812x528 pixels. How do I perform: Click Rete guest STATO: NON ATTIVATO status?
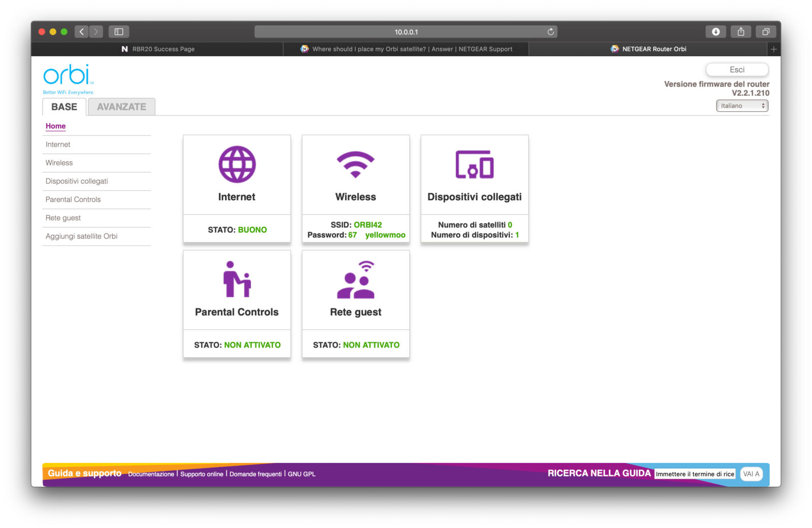click(356, 345)
